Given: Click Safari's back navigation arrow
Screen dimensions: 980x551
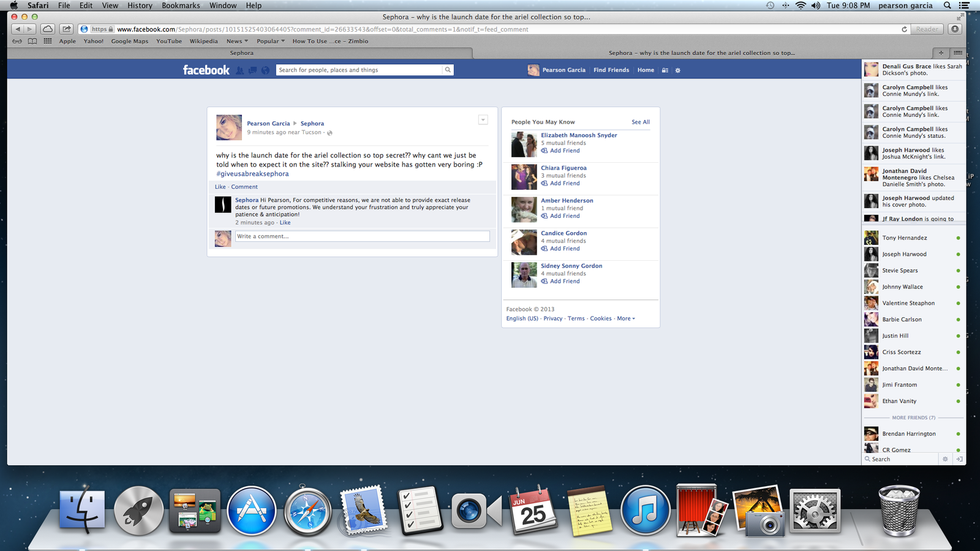Looking at the screenshot, I should (x=17, y=29).
